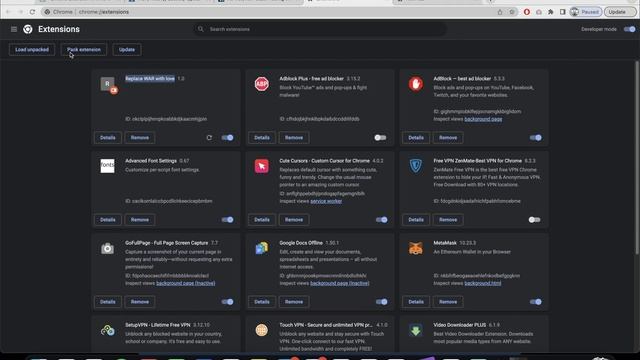Reload the page in browser toolbar
Screen dimensions: 640x360
click(32, 12)
